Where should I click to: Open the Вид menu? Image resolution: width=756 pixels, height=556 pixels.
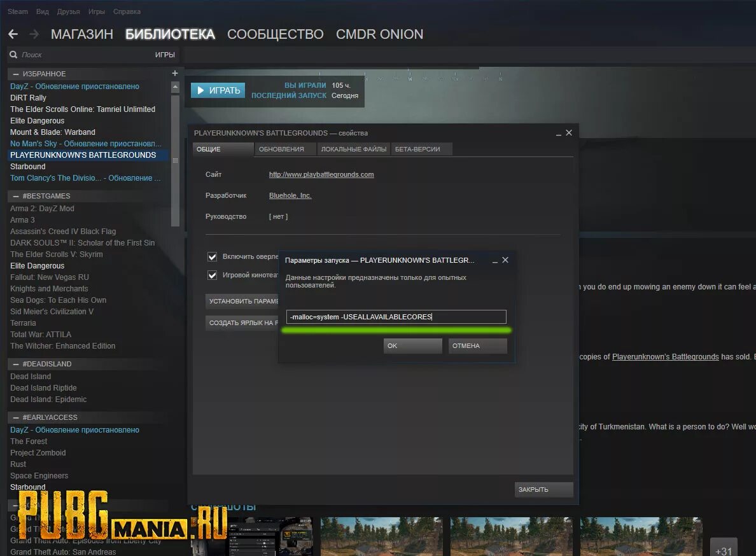(x=43, y=11)
